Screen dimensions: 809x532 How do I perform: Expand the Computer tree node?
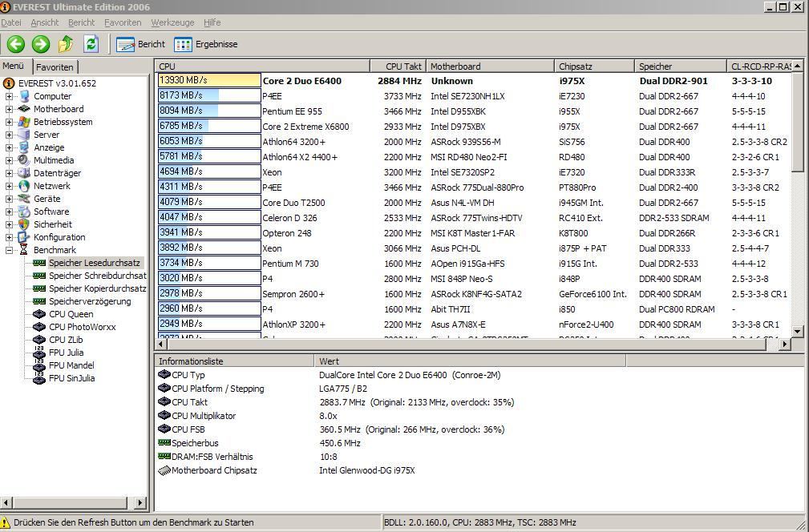click(x=9, y=96)
